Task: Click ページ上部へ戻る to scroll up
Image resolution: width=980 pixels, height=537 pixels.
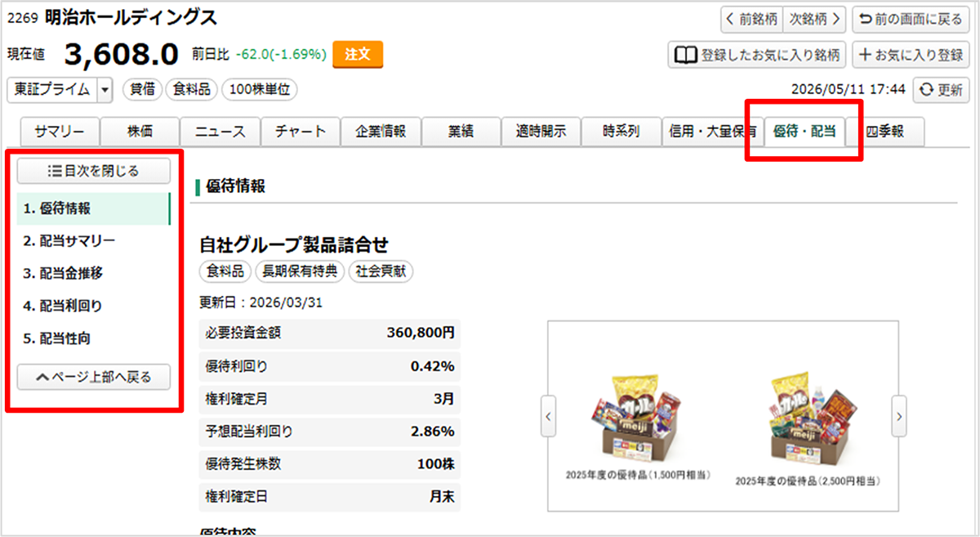Action: (94, 377)
